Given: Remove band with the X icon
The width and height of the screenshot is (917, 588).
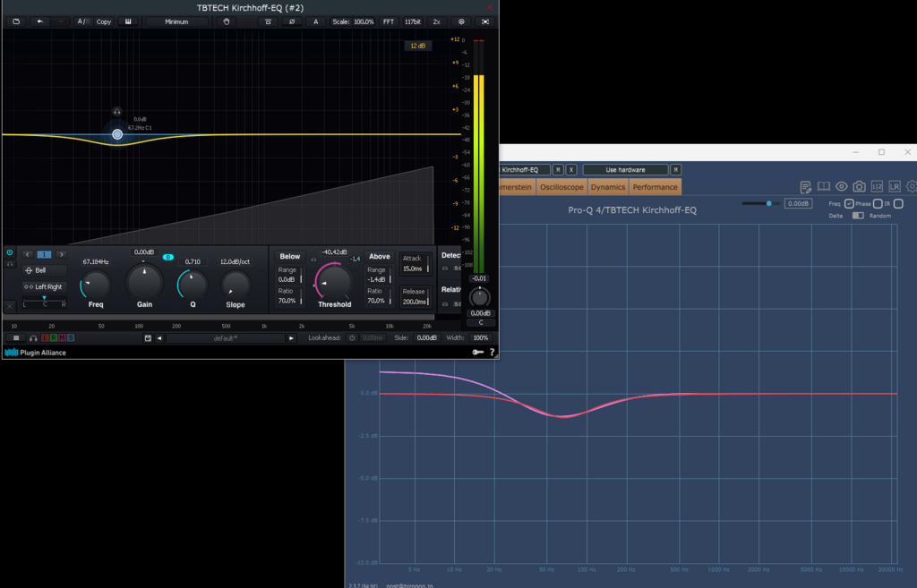Looking at the screenshot, I should click(10, 306).
